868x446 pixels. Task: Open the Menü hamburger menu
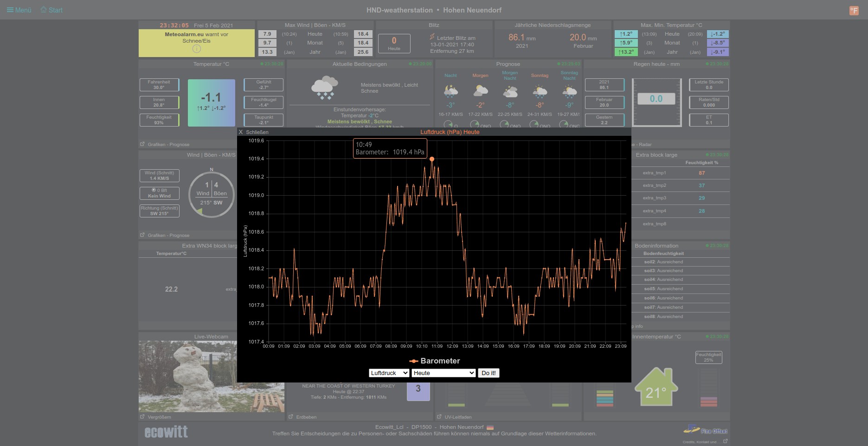click(19, 10)
